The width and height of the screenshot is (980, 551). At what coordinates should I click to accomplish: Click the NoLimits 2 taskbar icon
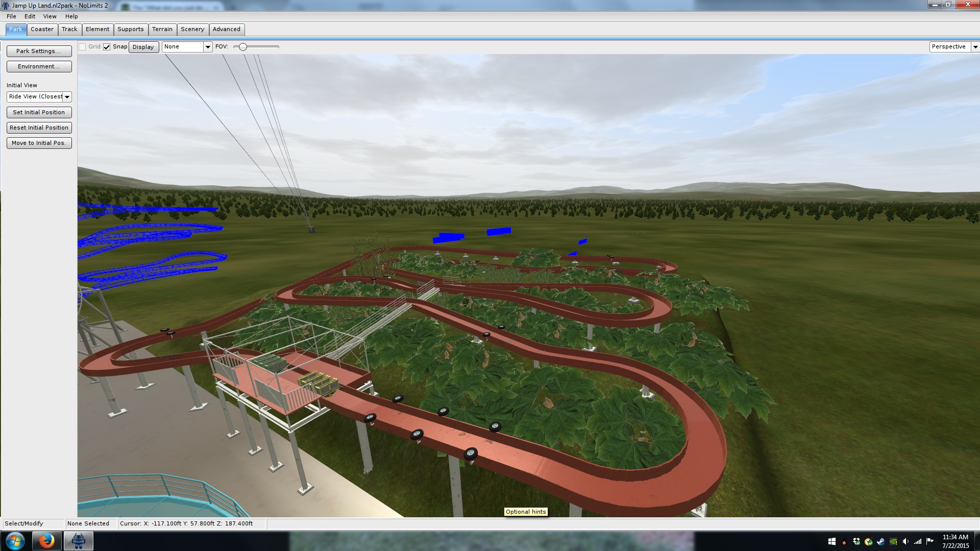click(78, 540)
